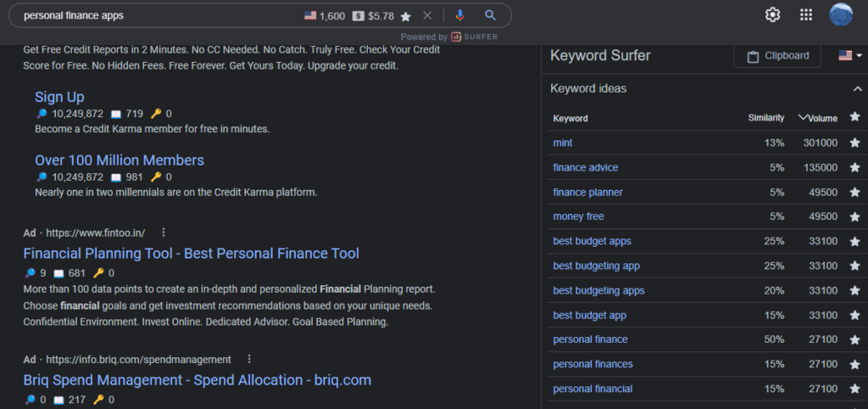Open the 'money free' keyword link
Viewport: 868px width, 409px height.
pyautogui.click(x=578, y=216)
